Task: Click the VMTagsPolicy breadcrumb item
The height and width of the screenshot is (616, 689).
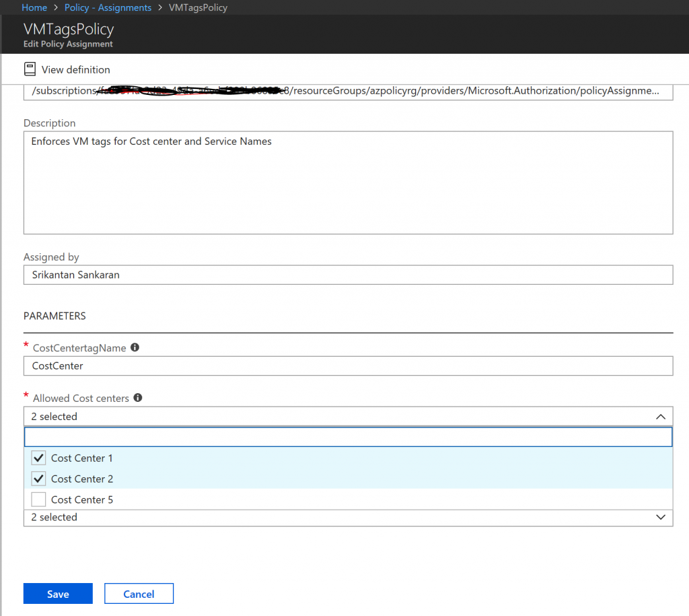Action: click(198, 7)
